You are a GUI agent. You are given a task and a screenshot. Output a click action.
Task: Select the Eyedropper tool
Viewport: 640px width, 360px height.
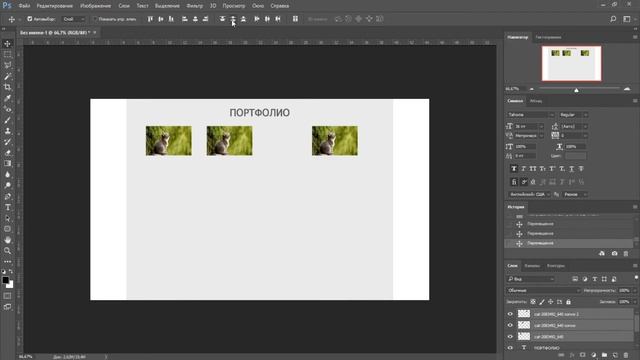[x=7, y=98]
